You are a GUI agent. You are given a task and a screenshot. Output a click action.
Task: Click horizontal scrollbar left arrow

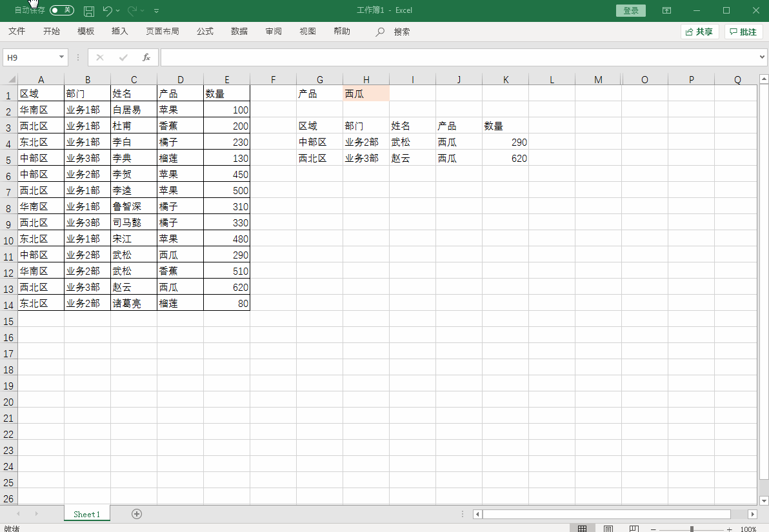[477, 514]
